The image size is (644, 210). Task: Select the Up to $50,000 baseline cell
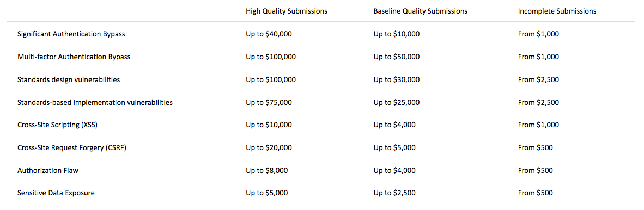396,57
